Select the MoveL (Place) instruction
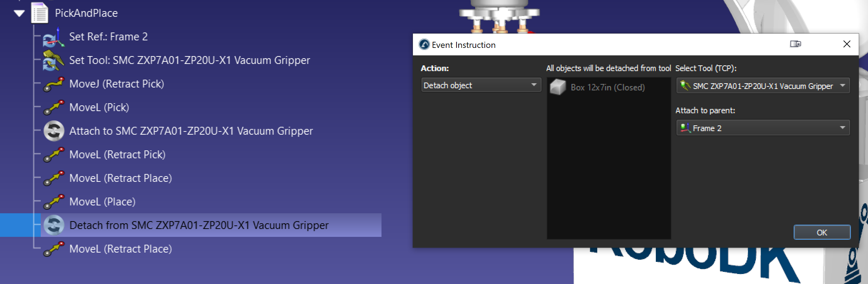 (x=102, y=202)
